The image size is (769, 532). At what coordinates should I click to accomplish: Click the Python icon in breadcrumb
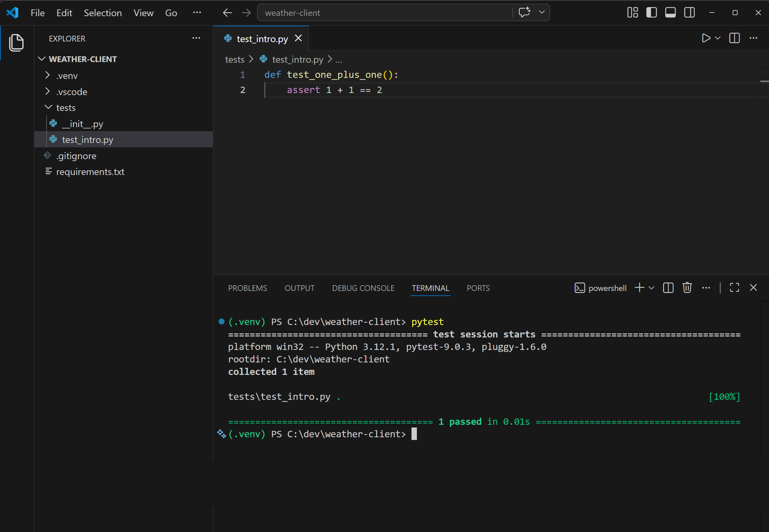point(263,59)
